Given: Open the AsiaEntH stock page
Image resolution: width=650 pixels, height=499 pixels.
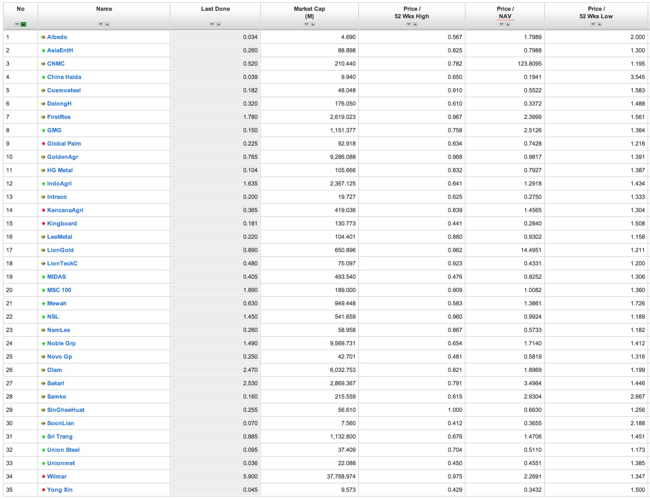Looking at the screenshot, I should coord(60,50).
